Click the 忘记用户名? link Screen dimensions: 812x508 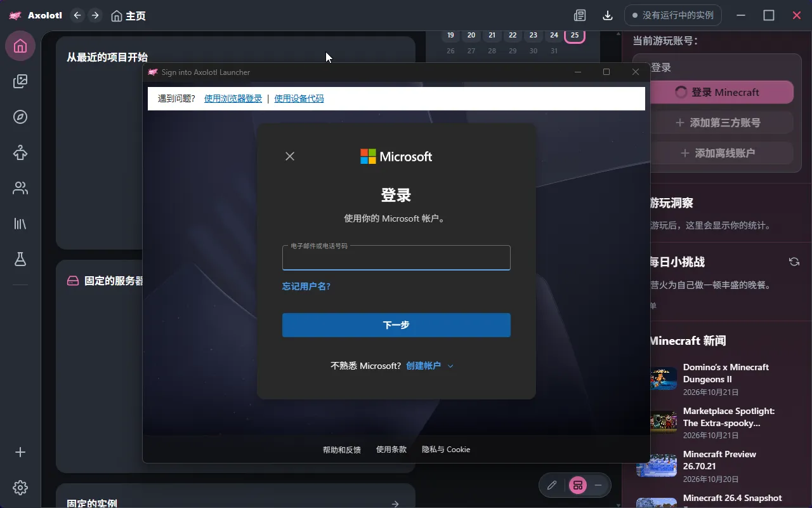[306, 286]
